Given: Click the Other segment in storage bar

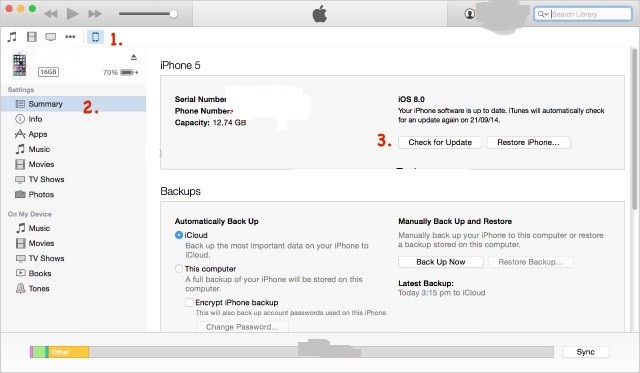Looking at the screenshot, I should pyautogui.click(x=69, y=352).
